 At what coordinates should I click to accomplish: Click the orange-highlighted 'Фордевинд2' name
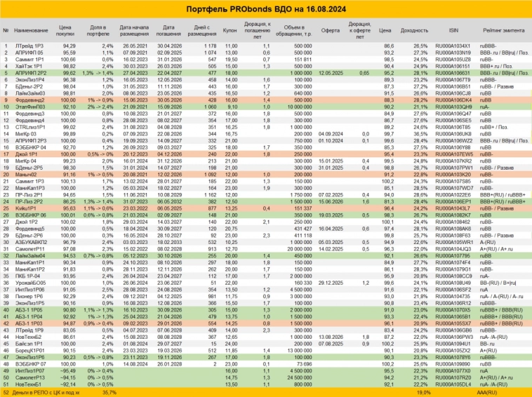(30, 100)
